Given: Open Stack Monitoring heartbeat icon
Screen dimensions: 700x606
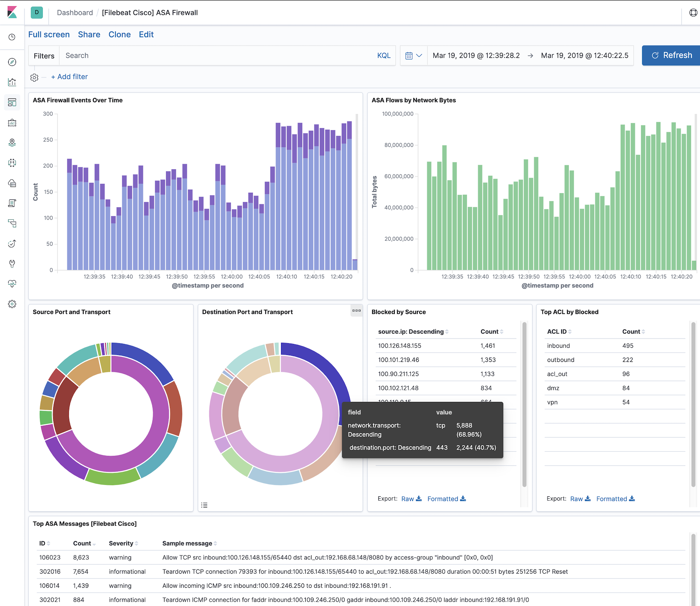Looking at the screenshot, I should pyautogui.click(x=12, y=283).
